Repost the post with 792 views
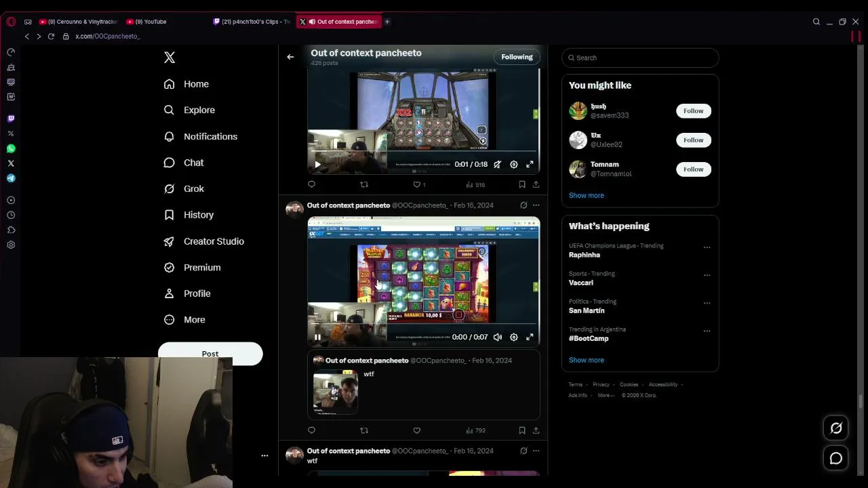The height and width of the screenshot is (488, 868). coord(364,430)
